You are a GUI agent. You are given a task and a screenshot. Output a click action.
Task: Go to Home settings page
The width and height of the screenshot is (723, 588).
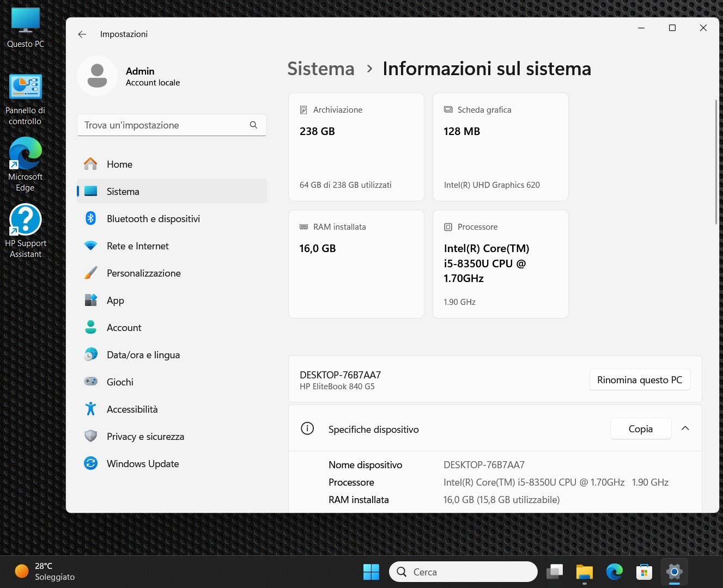(172, 164)
